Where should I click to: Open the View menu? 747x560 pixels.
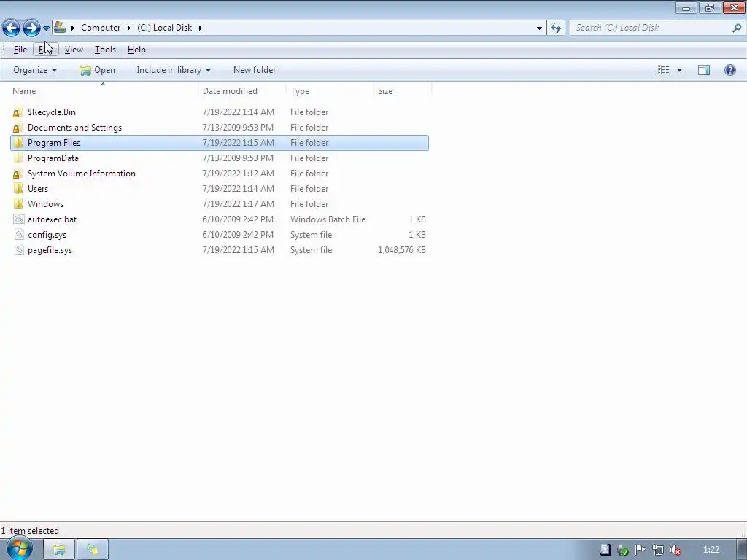coord(74,50)
